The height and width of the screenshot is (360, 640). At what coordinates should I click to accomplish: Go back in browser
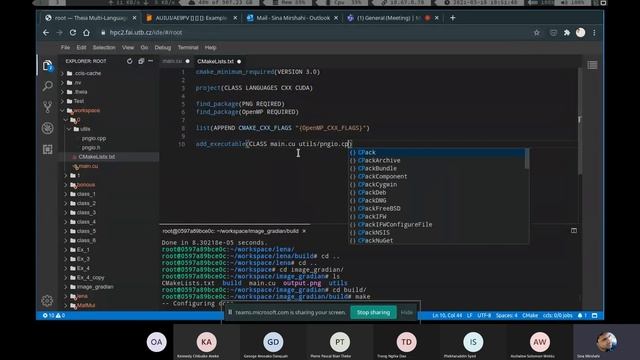point(46,33)
